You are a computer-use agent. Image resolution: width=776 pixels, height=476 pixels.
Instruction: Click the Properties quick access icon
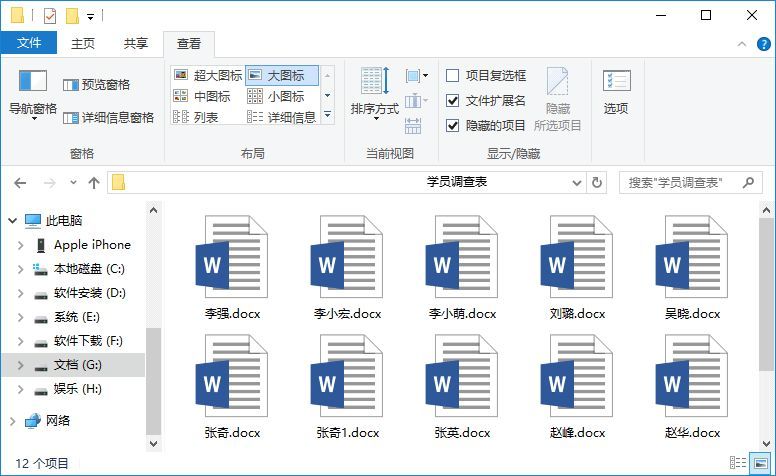49,16
